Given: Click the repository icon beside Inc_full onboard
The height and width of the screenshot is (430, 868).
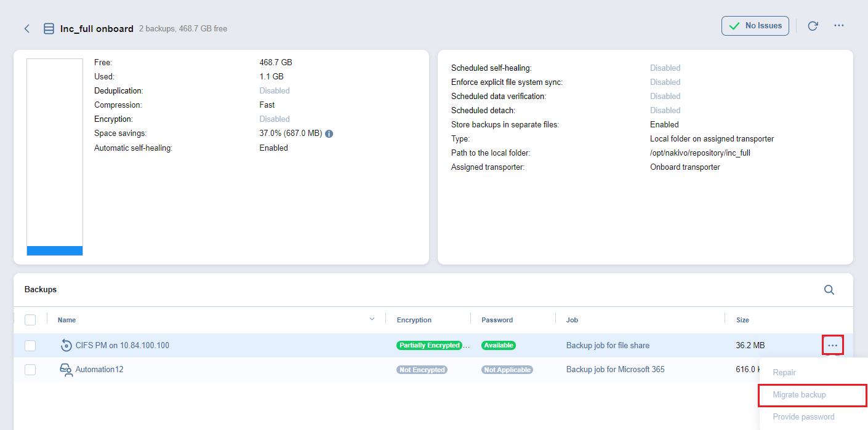Looking at the screenshot, I should point(49,29).
